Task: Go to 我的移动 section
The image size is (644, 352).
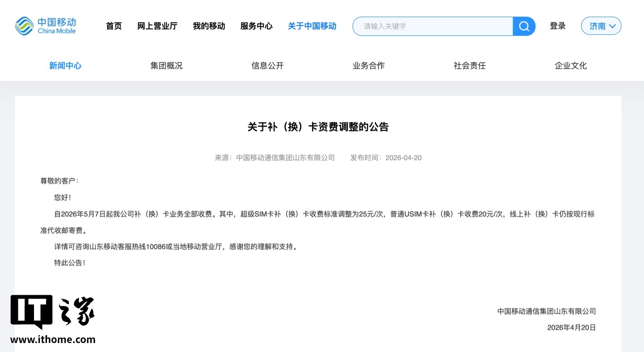Action: [209, 26]
